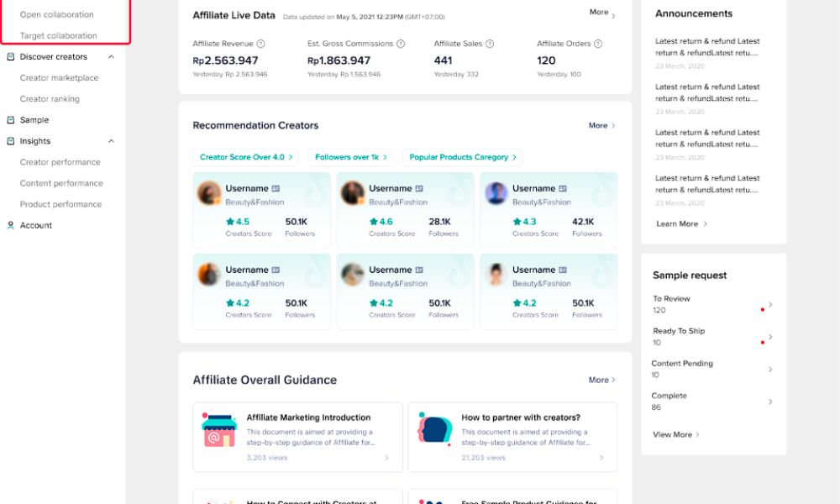Open Content performance insights
The width and height of the screenshot is (840, 504).
61,183
